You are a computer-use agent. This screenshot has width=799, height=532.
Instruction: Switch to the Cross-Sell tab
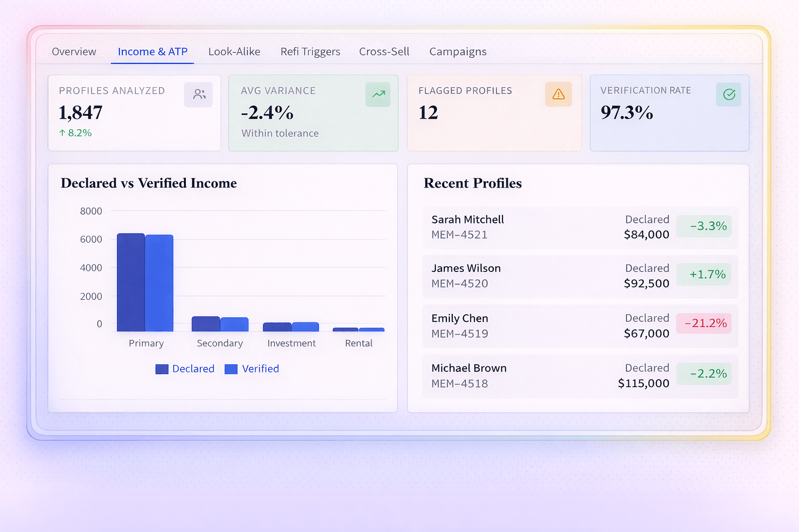pos(384,51)
